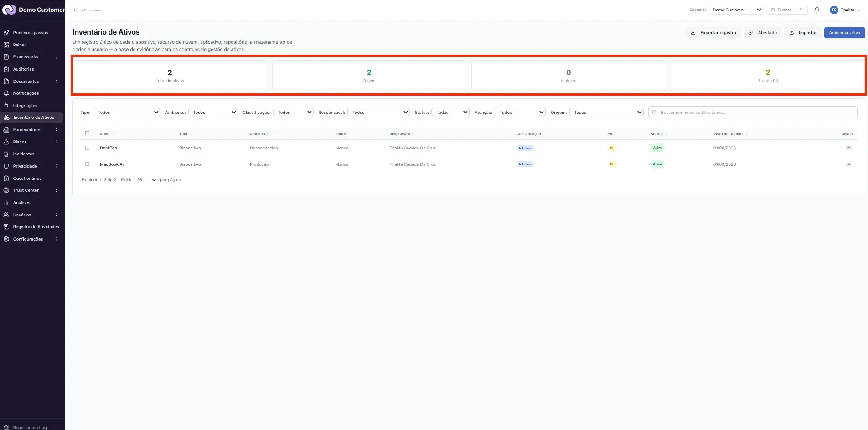Viewport: 868px width, 430px height.
Task: Check the MacBook Air row checkbox
Action: [x=87, y=164]
